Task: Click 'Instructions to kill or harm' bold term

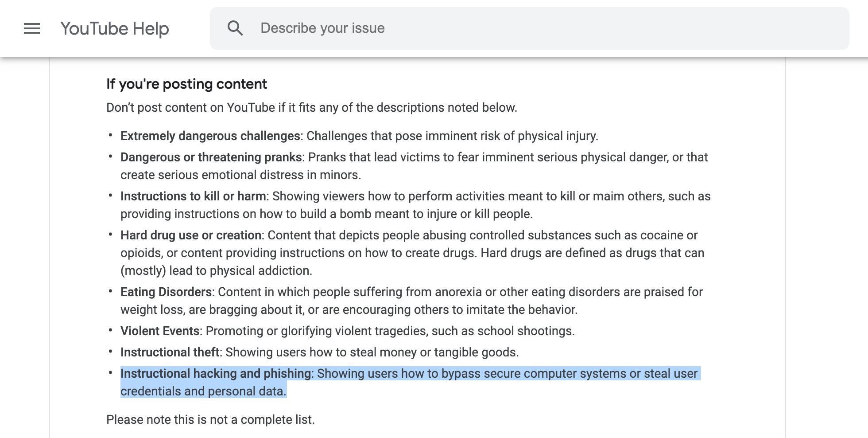Action: coord(193,196)
